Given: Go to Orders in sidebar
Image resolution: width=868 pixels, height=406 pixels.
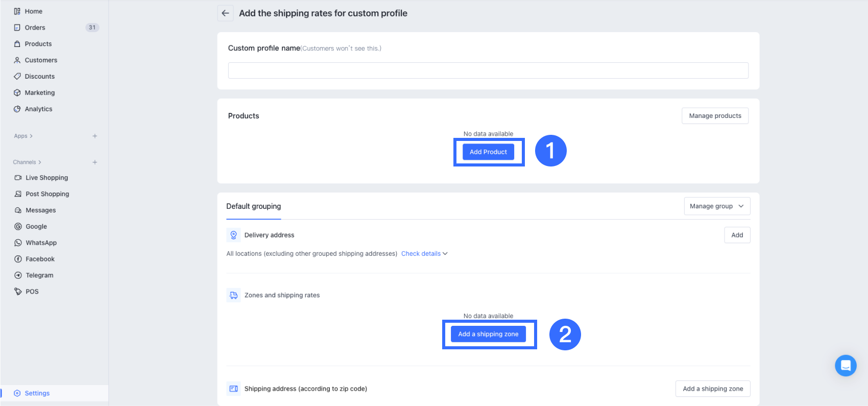Looking at the screenshot, I should 35,28.
